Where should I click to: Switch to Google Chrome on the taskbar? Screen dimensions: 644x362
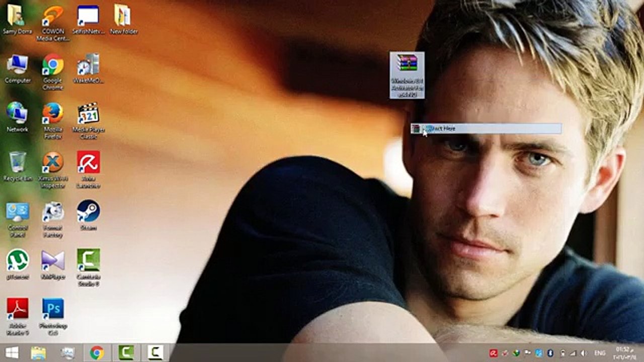tap(97, 353)
